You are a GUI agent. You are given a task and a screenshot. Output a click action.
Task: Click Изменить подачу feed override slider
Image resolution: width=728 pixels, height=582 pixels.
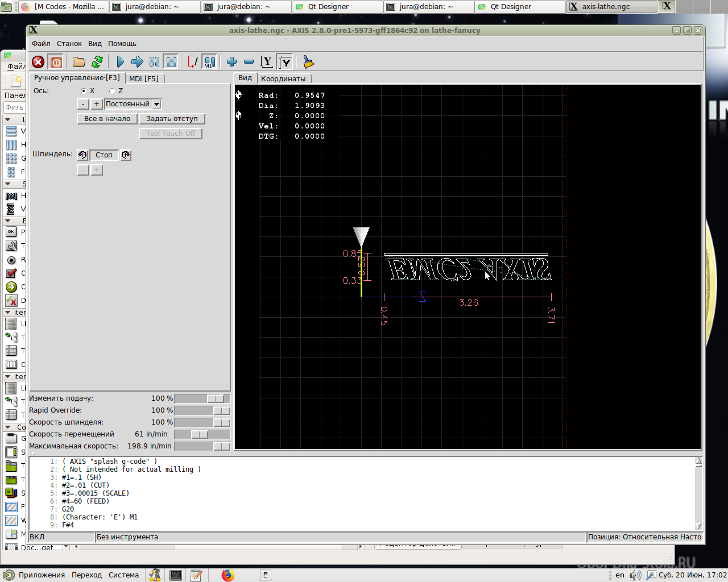tap(202, 398)
